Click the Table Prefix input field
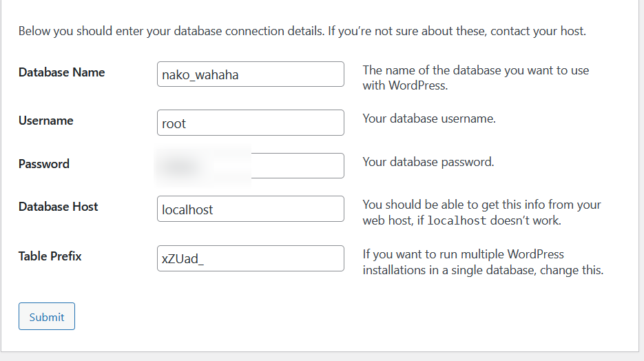The image size is (644, 361). (250, 258)
